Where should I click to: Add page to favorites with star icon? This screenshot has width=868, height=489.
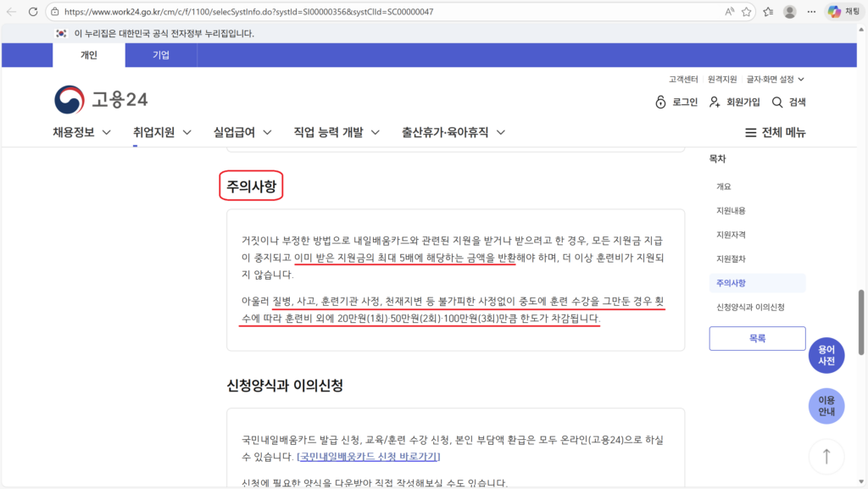pyautogui.click(x=747, y=12)
